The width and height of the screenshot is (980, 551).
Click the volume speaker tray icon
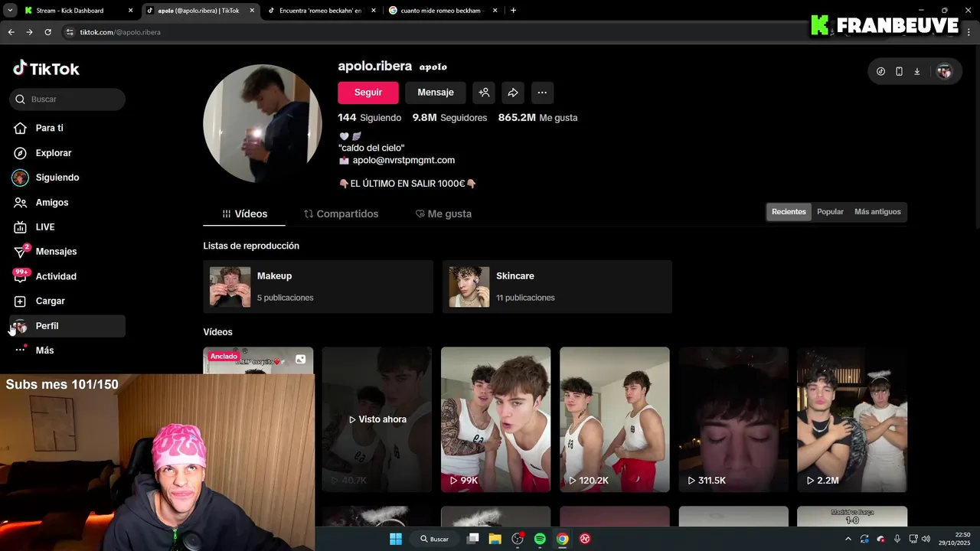(x=926, y=539)
